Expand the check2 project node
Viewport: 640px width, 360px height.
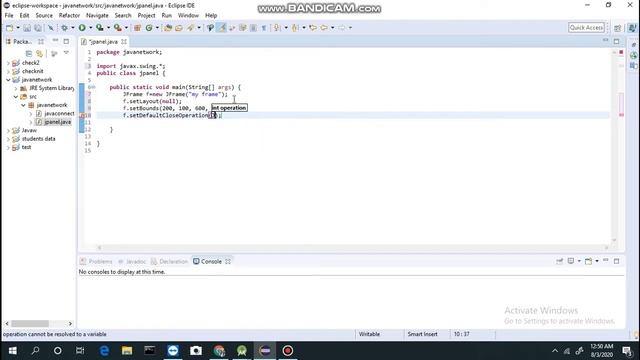click(x=8, y=63)
